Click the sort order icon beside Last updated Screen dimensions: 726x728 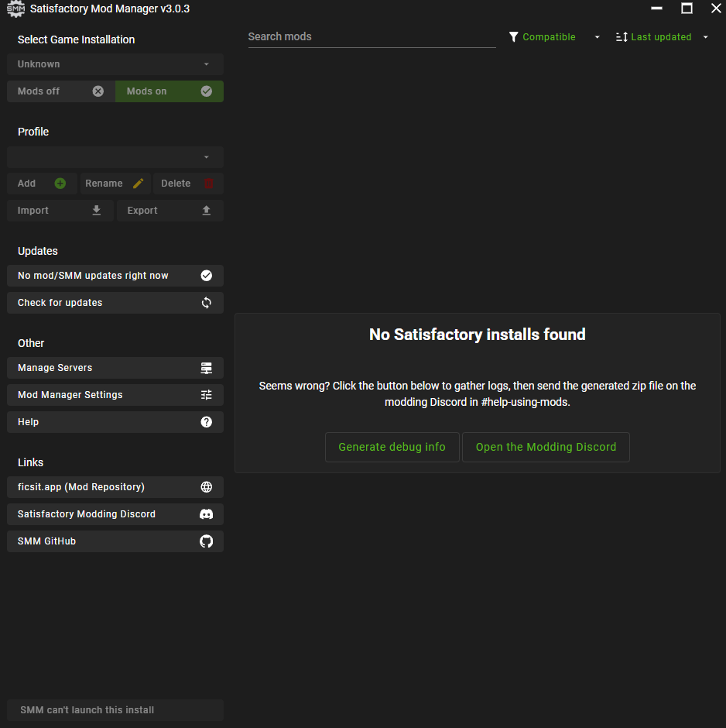pos(622,36)
